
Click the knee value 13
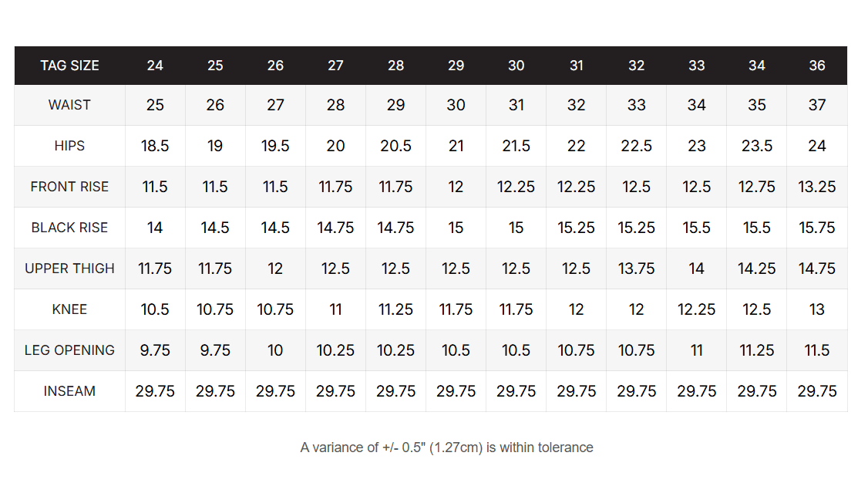(817, 309)
